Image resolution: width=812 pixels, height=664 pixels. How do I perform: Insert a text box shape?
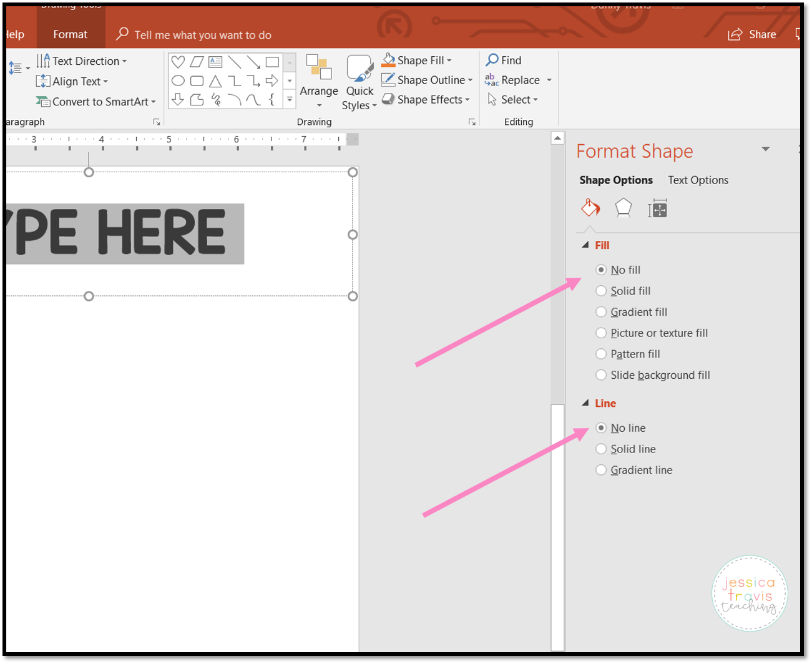(x=215, y=62)
